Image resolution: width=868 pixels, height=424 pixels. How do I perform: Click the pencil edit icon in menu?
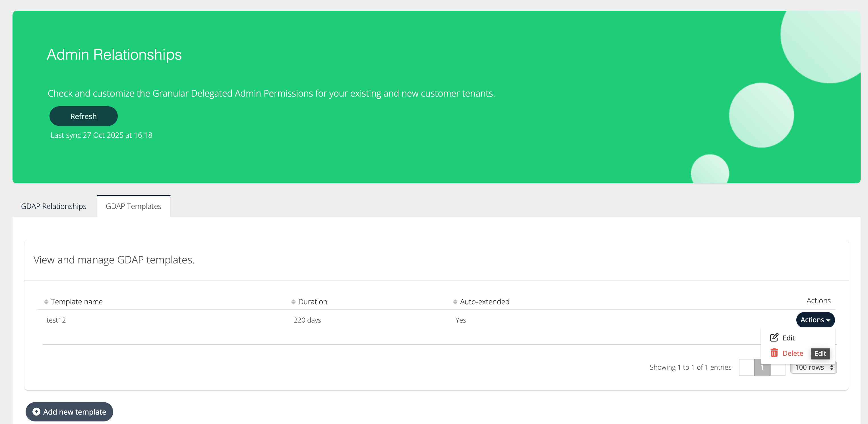click(x=774, y=337)
